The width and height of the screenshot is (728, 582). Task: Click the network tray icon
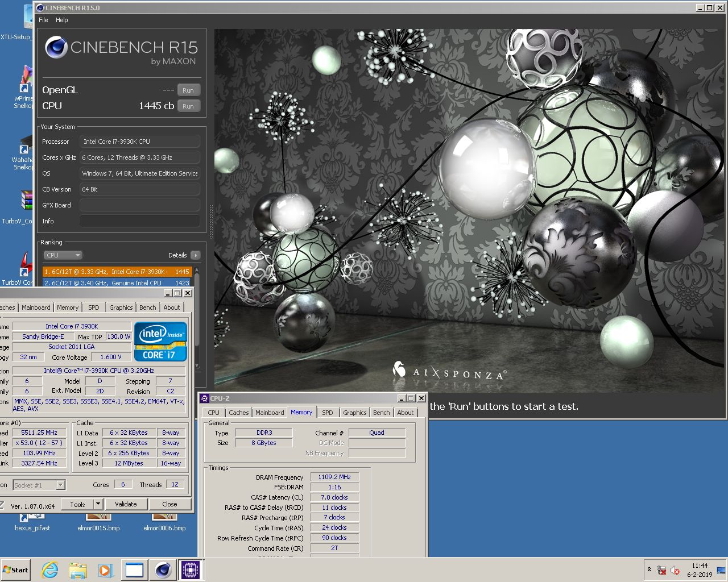tap(661, 570)
